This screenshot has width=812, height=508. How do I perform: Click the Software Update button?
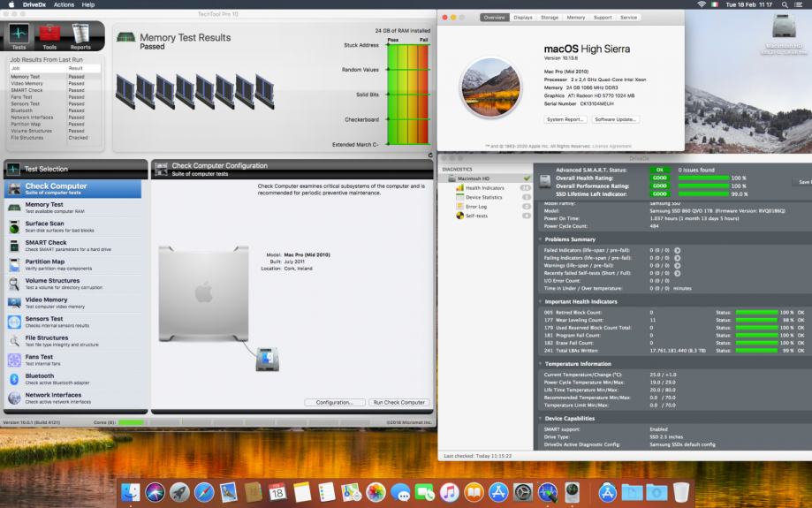point(615,119)
